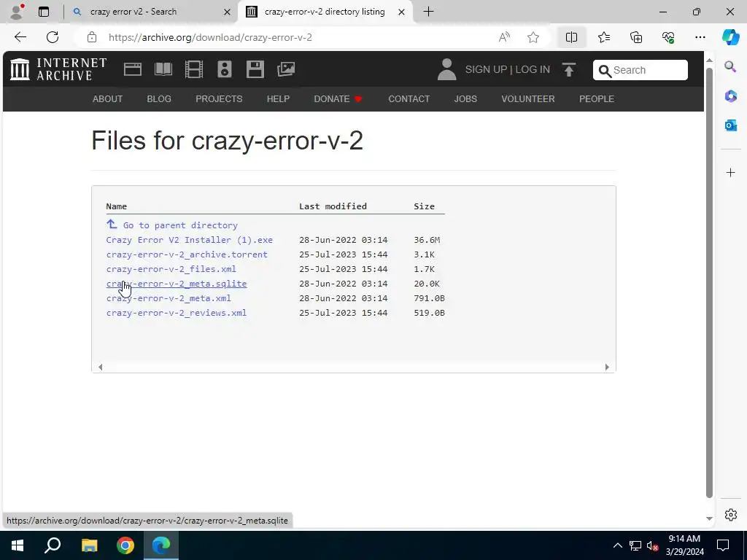The height and width of the screenshot is (560, 747).
Task: Toggle split screen icon
Action: (571, 37)
